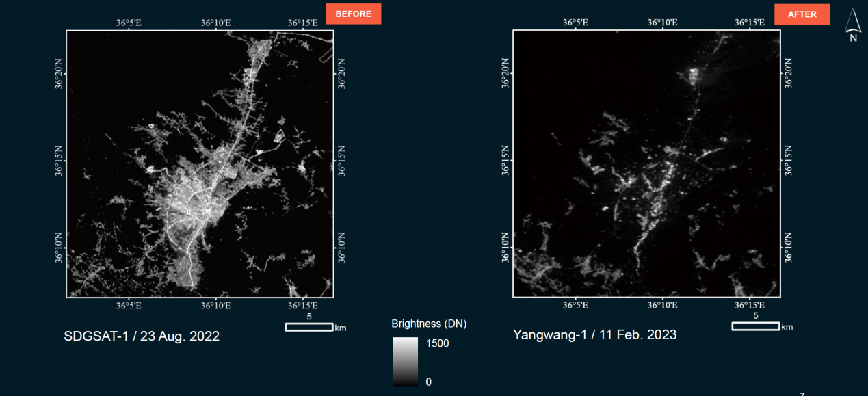Click the SDGSAT-1 / 23 Aug. 2022 link

[141, 336]
